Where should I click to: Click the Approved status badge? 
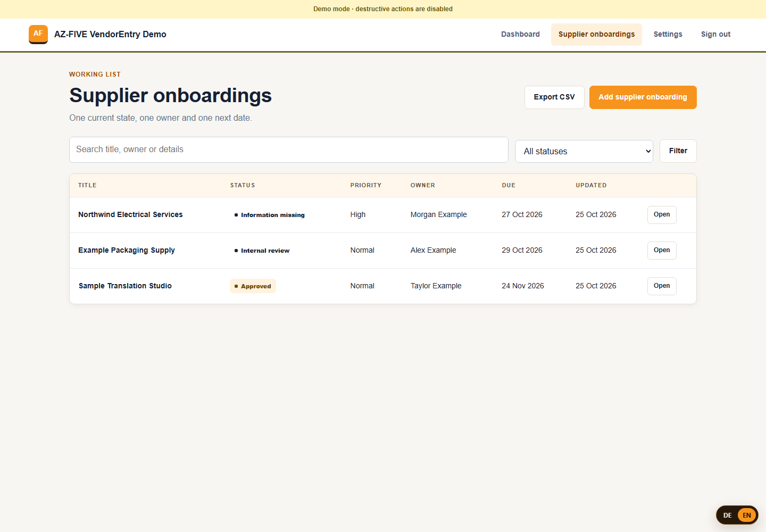coord(253,286)
